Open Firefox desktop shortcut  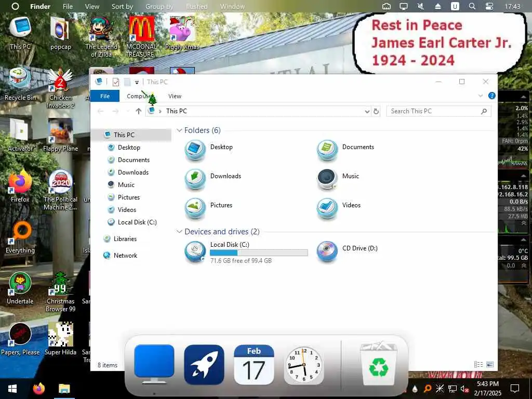pos(20,186)
